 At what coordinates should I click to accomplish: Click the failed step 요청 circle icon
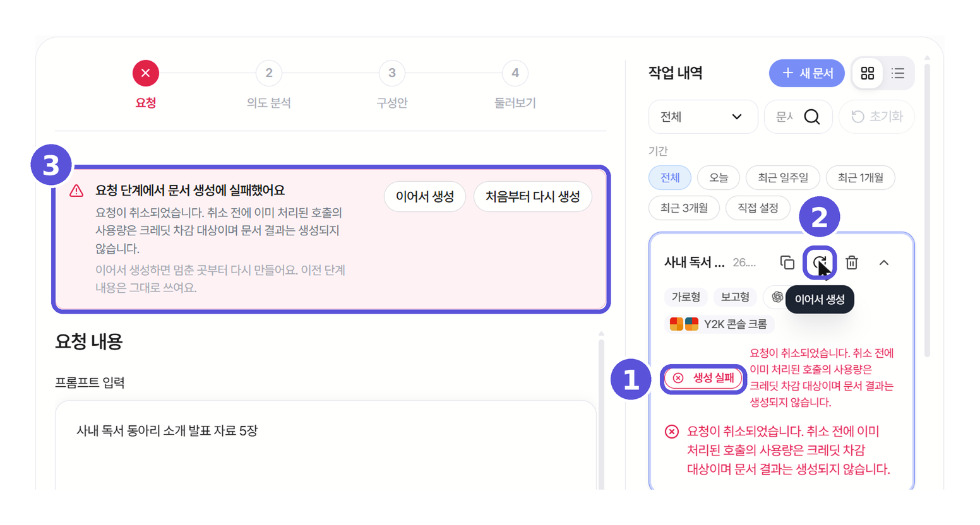(145, 73)
